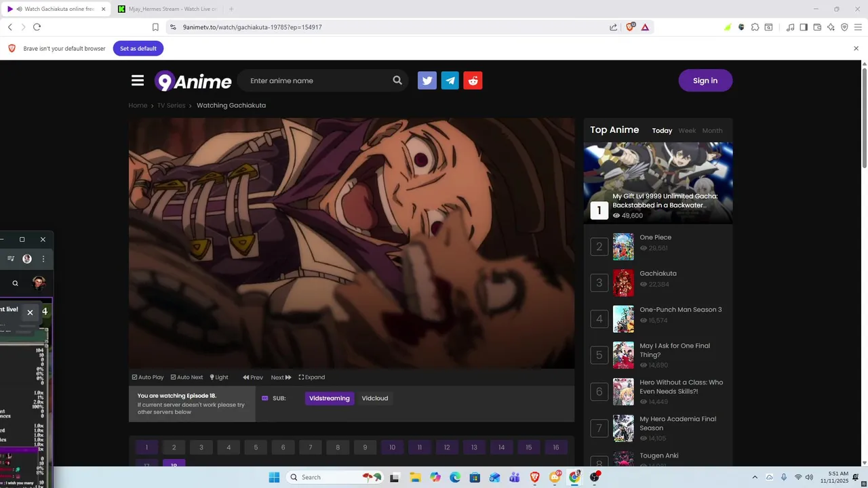Open the hamburger menu beside the 9Anime logo
This screenshot has height=488, width=868.
point(138,81)
